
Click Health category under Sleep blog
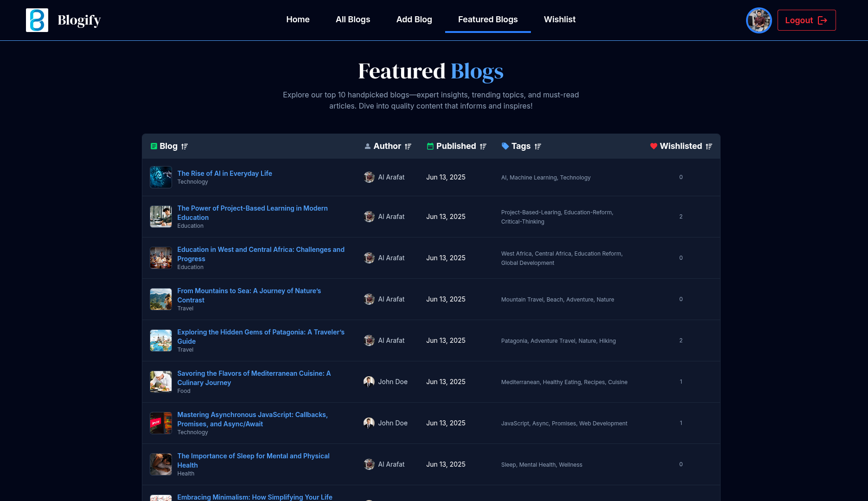[185, 474]
